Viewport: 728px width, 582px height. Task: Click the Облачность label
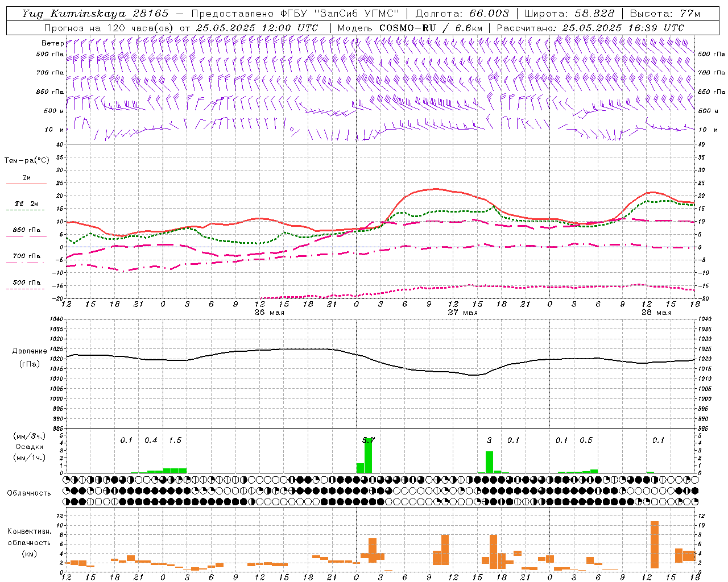[x=29, y=493]
